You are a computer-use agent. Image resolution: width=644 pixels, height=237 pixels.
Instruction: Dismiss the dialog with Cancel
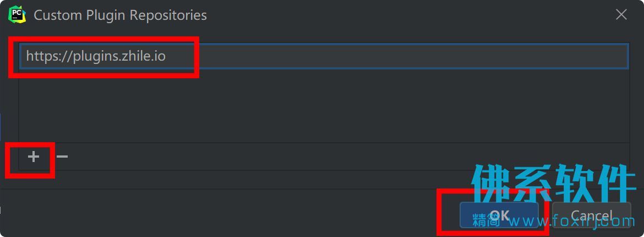click(591, 215)
